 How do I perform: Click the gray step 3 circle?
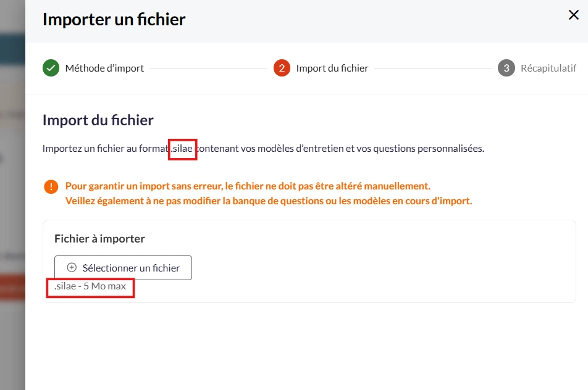[506, 68]
